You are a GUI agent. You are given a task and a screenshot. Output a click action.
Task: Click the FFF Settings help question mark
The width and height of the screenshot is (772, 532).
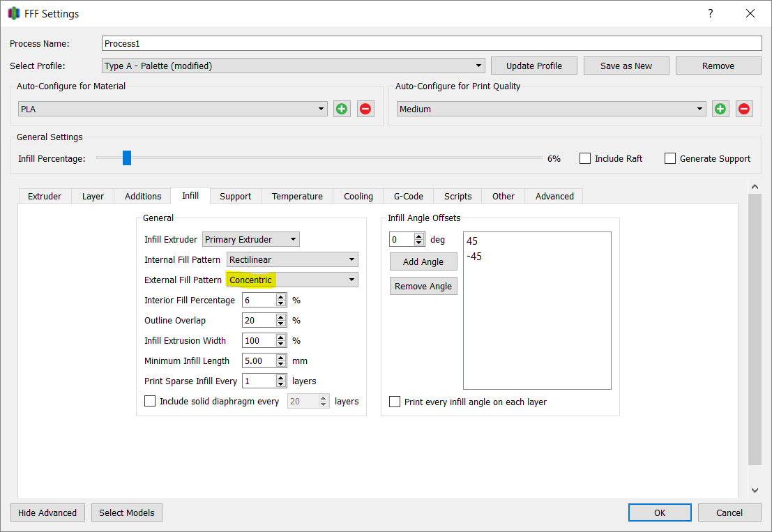point(710,13)
